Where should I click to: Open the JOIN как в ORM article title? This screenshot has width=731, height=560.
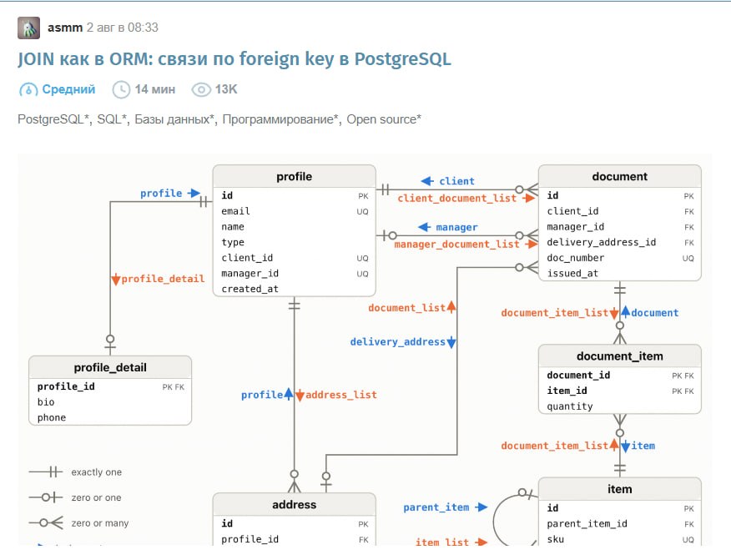click(x=234, y=59)
